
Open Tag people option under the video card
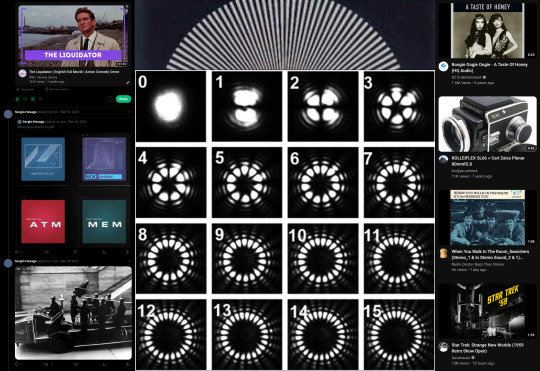(25, 89)
